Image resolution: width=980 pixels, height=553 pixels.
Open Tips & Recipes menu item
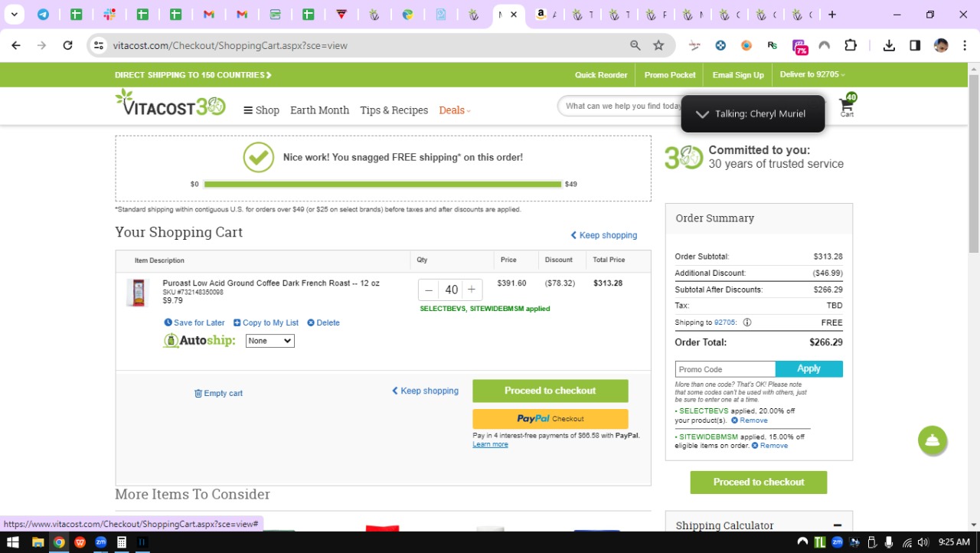[394, 110]
